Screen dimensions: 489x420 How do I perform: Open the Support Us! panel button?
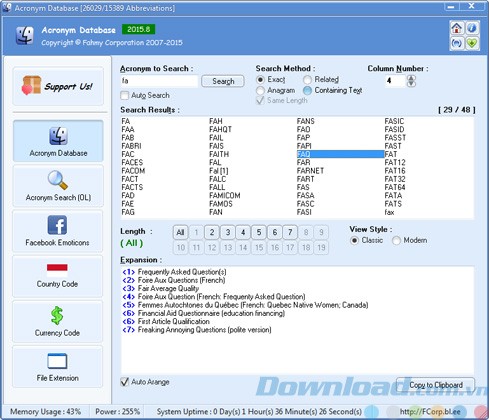point(58,86)
